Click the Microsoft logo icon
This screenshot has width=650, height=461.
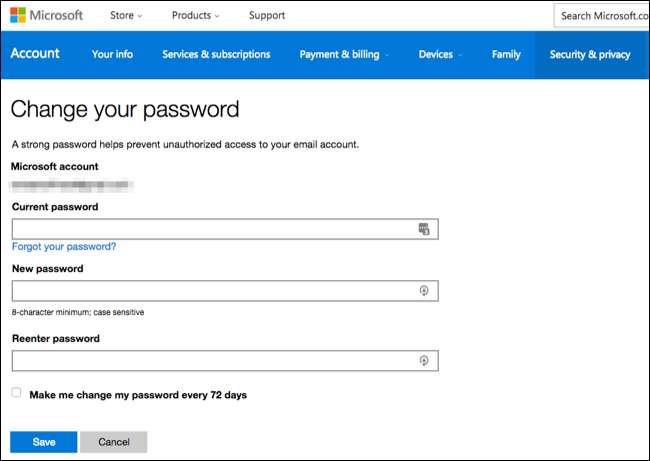[x=18, y=16]
